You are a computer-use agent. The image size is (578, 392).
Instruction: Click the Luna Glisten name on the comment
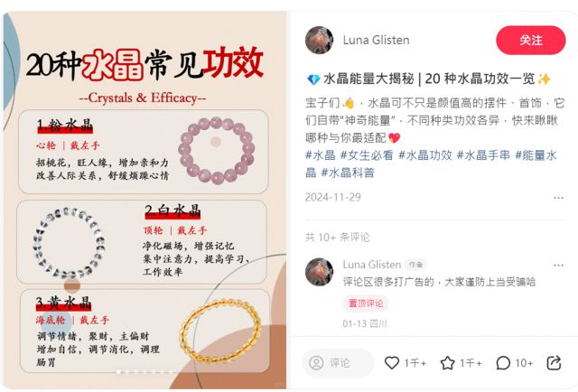371,265
